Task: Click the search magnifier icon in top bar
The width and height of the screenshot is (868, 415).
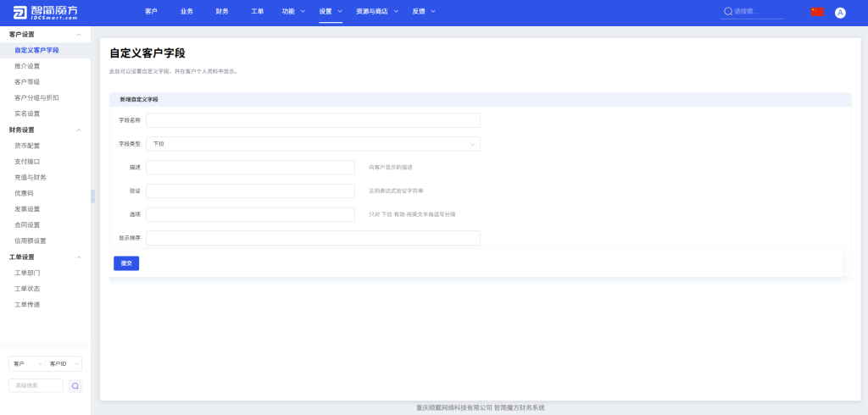Action: pos(728,11)
